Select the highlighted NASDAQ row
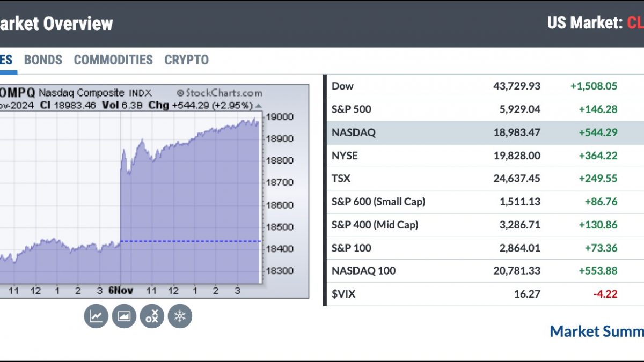Screen dimensions: 644x362 tap(485, 132)
